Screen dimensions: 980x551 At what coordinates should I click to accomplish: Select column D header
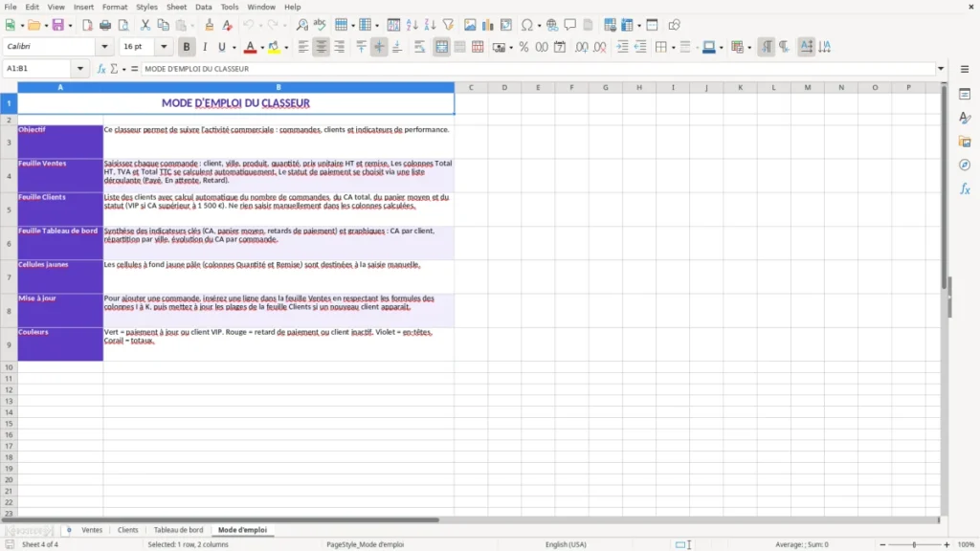[504, 87]
